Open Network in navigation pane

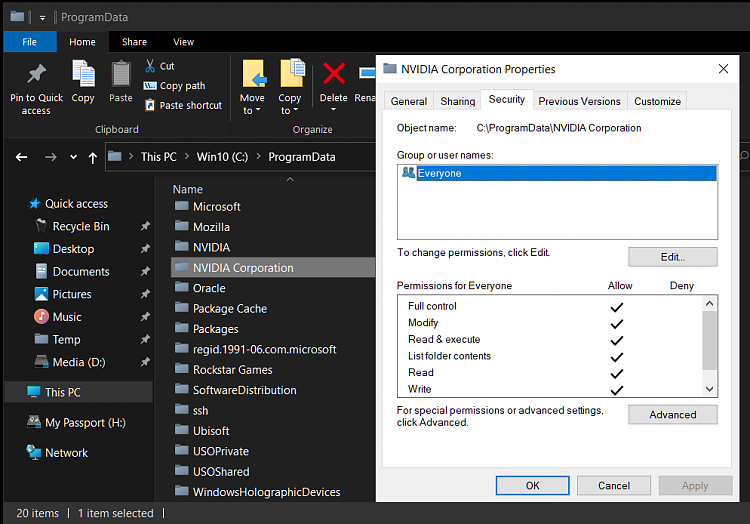[x=66, y=453]
